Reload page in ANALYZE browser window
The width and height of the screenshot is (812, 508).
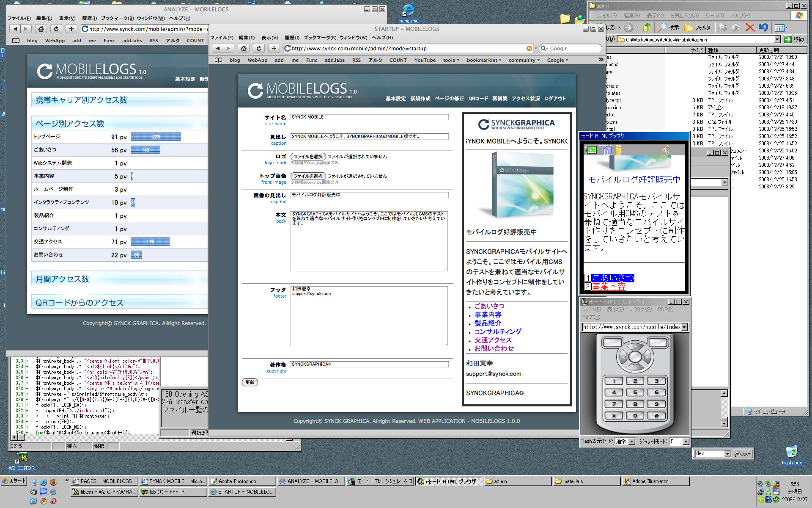[x=56, y=29]
